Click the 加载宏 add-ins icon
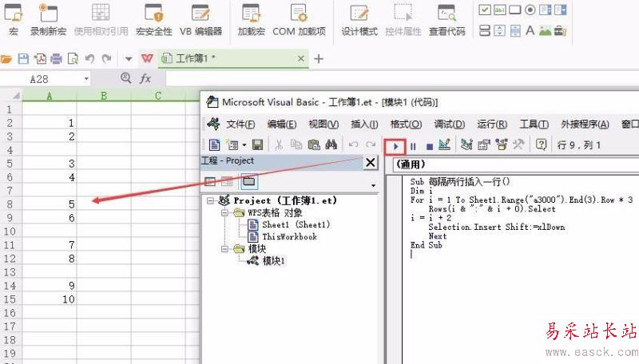The image size is (639, 364). click(251, 19)
